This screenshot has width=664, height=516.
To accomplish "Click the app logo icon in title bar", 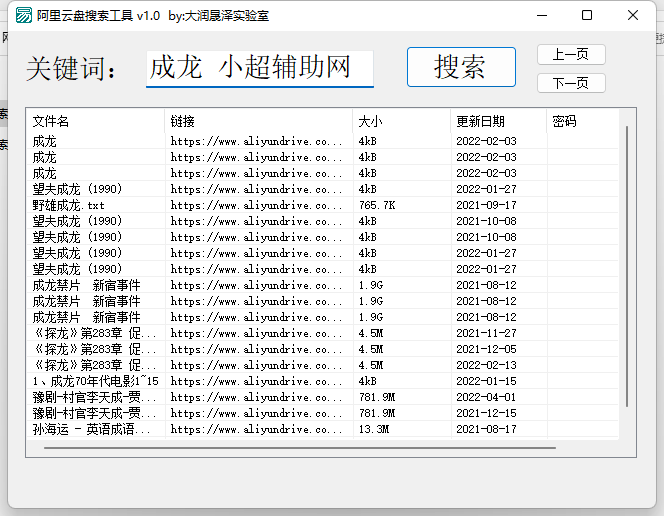I will point(23,15).
